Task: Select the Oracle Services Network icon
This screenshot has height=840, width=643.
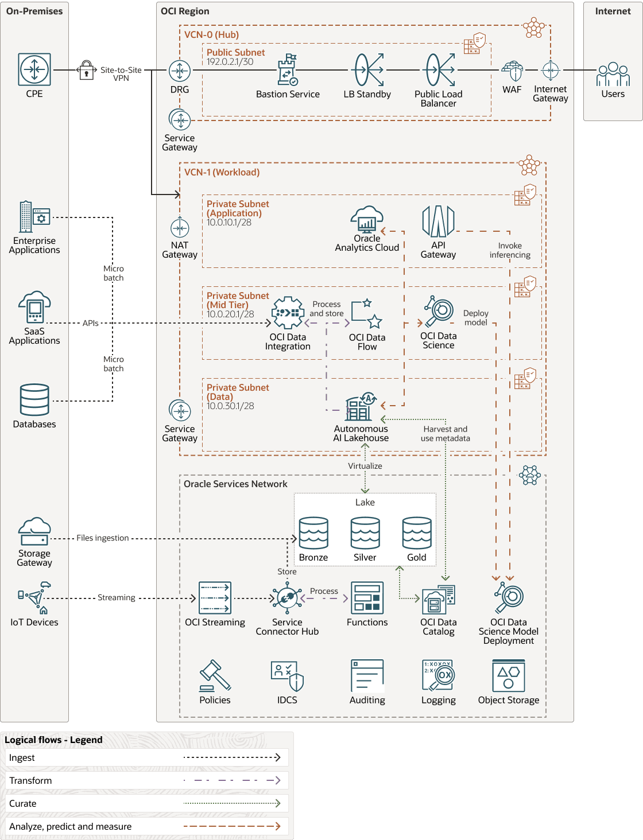Action: coord(529,475)
